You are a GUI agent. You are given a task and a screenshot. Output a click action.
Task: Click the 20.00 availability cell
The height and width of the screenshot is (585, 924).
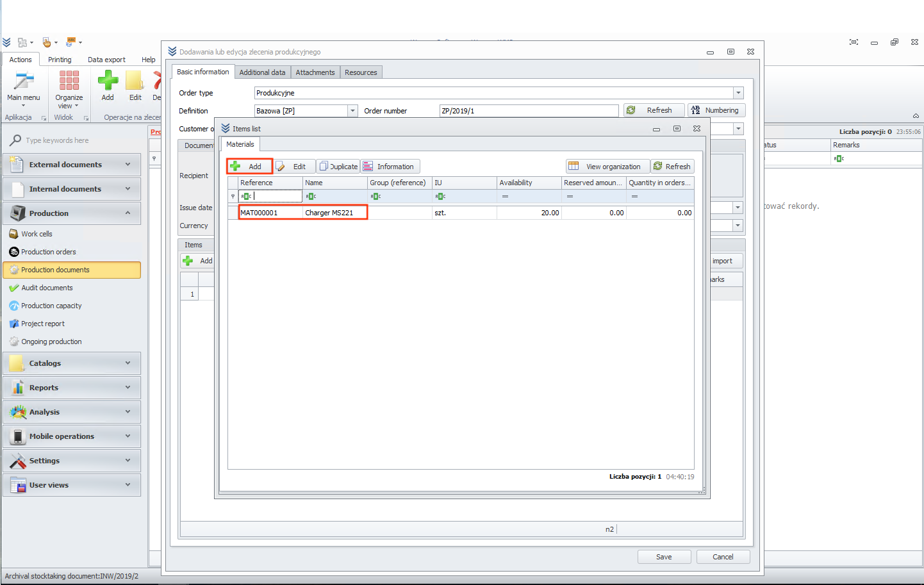[x=529, y=213]
